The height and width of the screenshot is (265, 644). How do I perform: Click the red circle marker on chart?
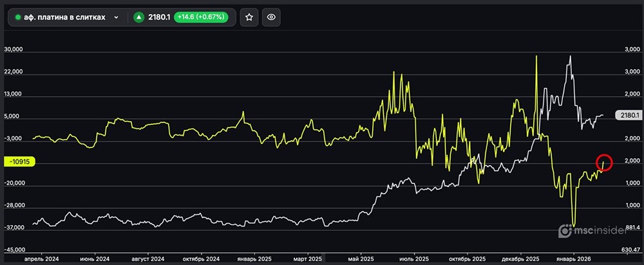point(604,163)
